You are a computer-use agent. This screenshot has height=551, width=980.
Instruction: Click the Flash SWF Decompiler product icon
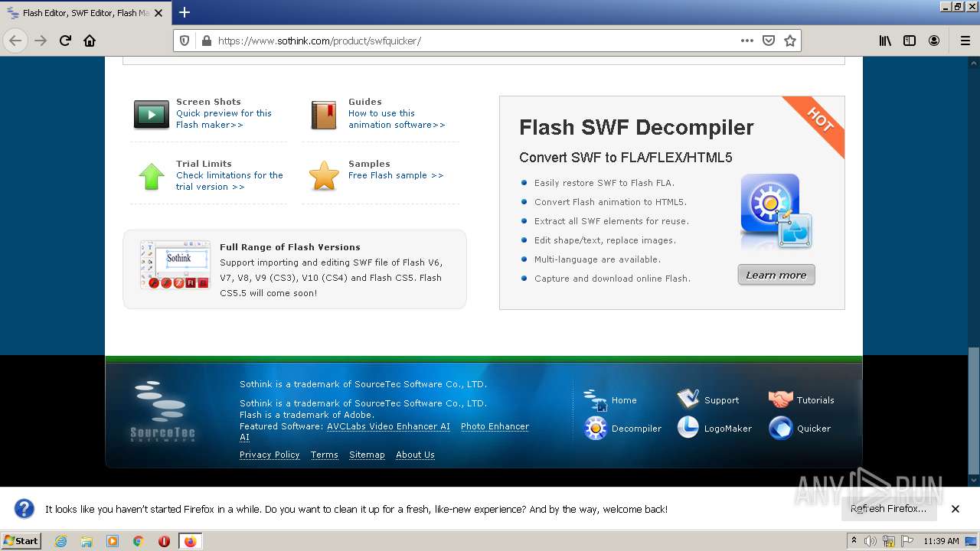776,210
